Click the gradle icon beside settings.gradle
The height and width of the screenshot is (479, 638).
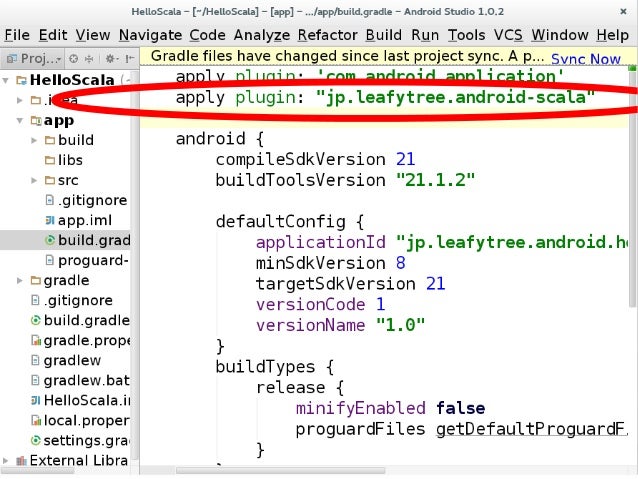(x=36, y=440)
